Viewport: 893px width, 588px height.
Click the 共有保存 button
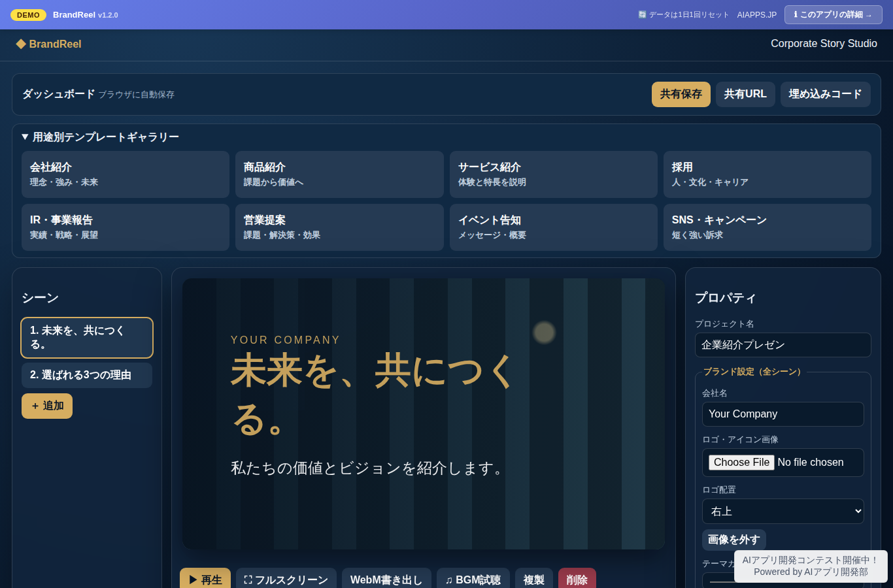(x=681, y=94)
